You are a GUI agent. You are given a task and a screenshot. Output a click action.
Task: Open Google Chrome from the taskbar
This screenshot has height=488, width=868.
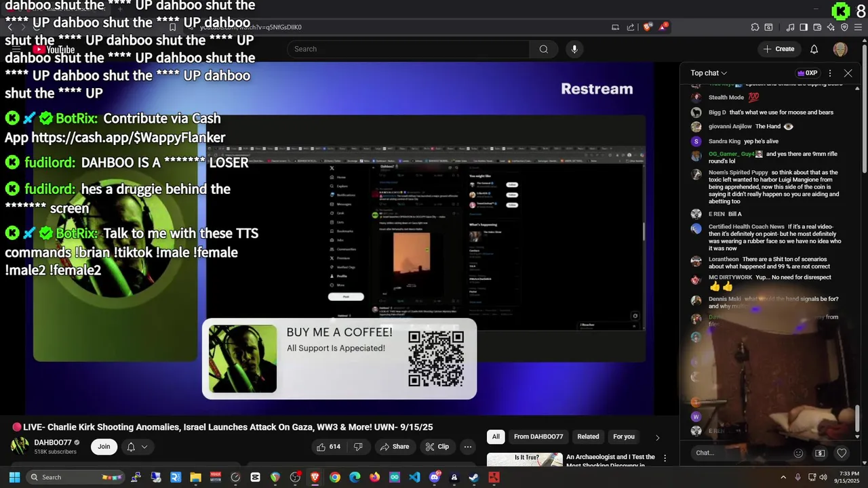click(335, 477)
